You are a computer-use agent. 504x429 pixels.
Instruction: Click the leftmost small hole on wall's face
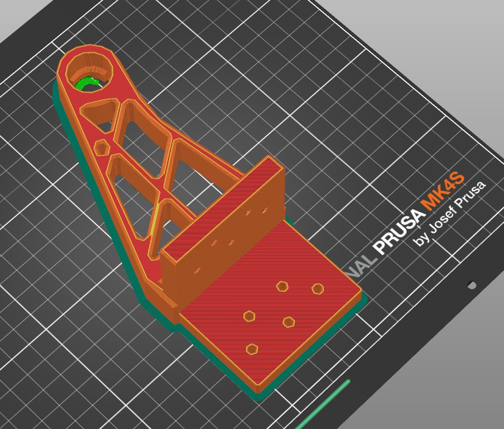pyautogui.click(x=197, y=271)
